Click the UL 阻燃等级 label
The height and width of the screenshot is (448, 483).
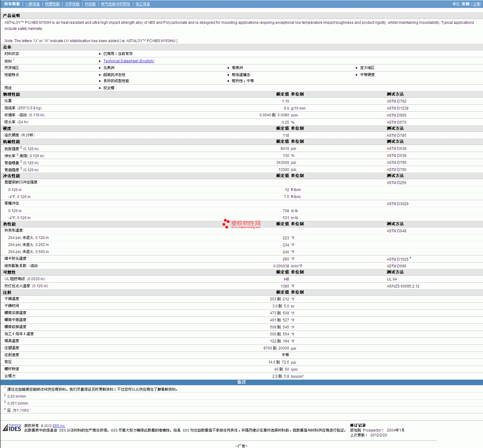click(25, 279)
